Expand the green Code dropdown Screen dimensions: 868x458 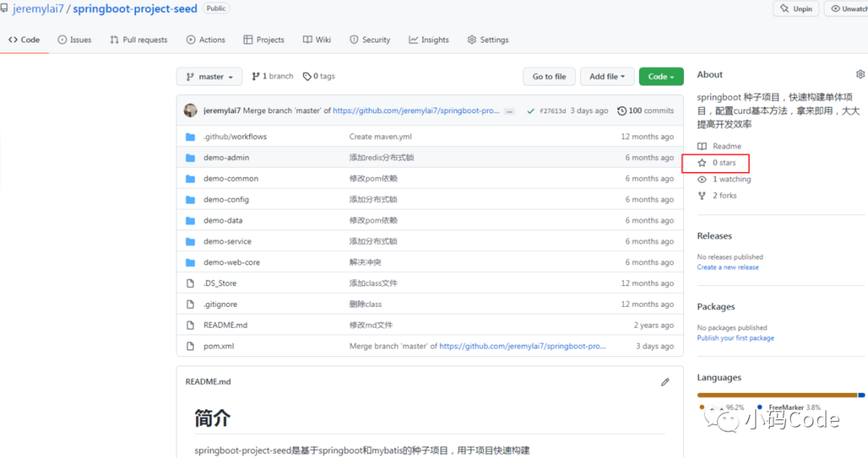click(661, 76)
